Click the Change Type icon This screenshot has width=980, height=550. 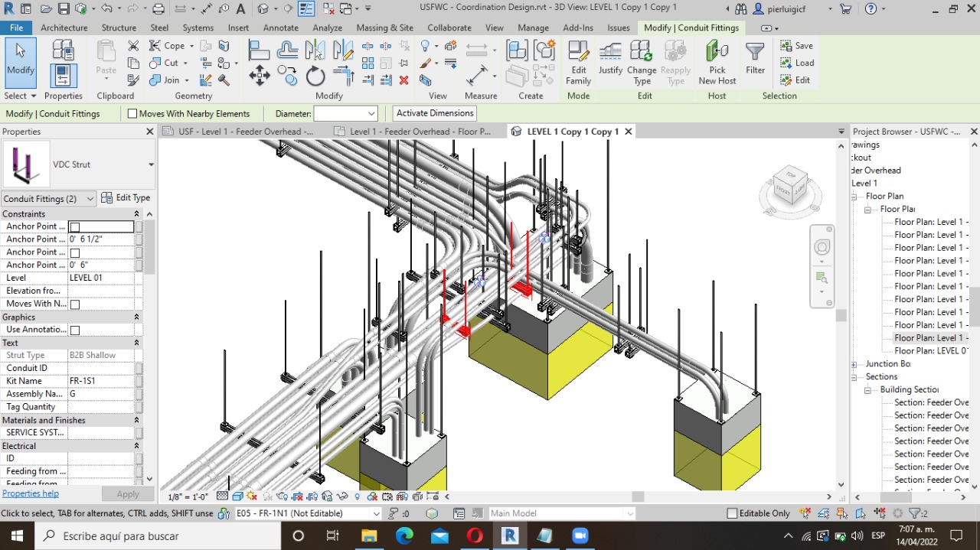642,61
